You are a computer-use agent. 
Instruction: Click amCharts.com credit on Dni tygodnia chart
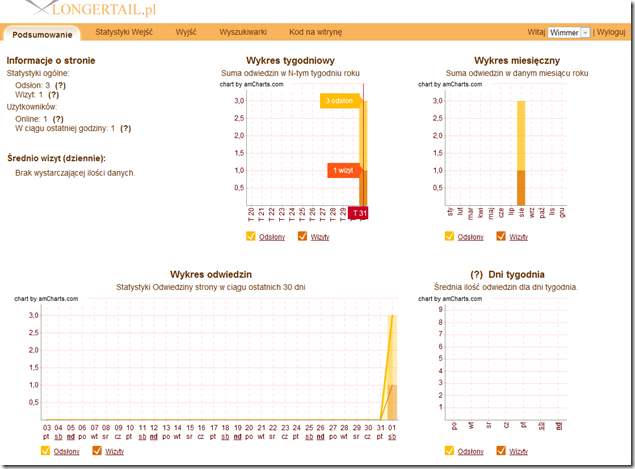coord(450,298)
